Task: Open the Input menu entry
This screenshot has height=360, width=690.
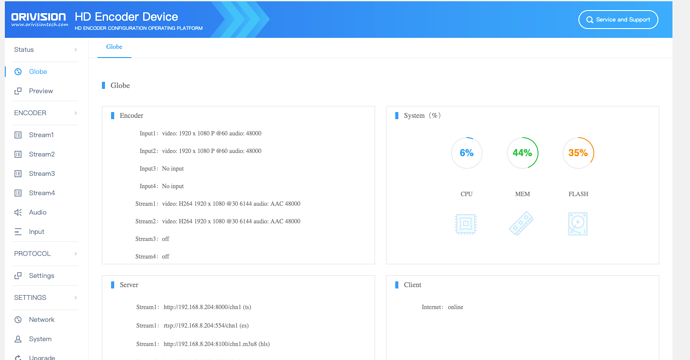Action: coord(37,232)
